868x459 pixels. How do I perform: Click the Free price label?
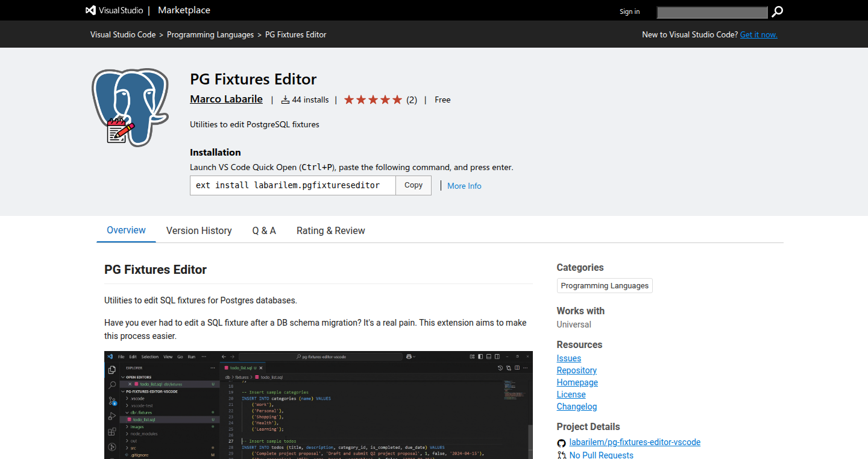tap(442, 100)
